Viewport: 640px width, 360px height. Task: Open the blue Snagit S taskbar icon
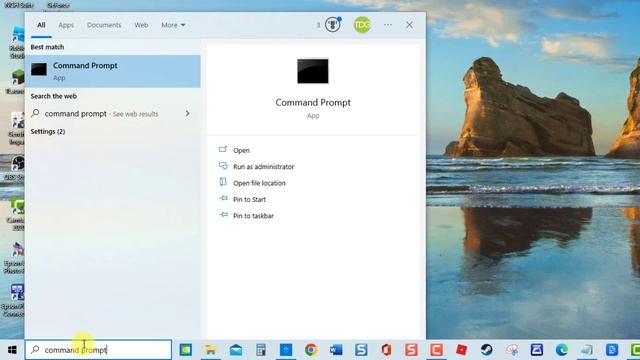[361, 350]
